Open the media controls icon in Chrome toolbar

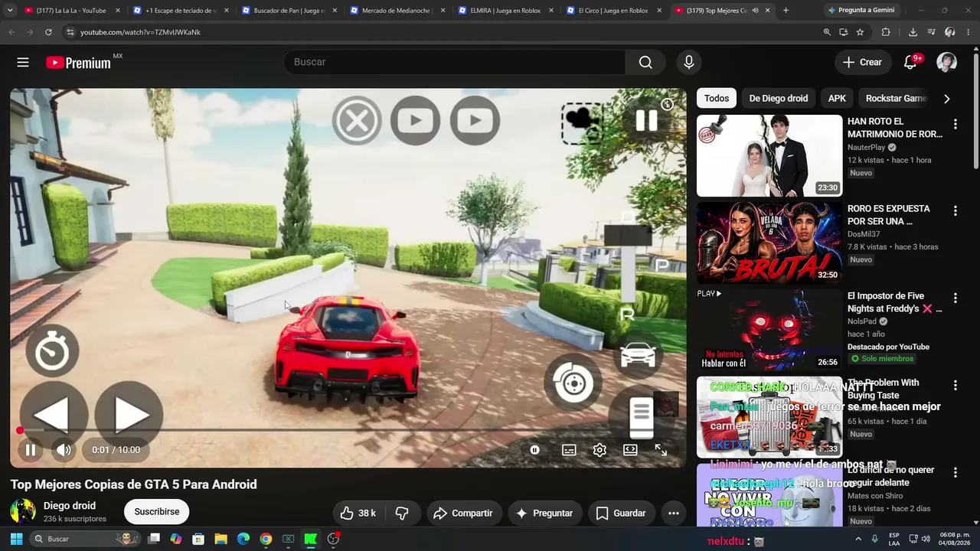[x=931, y=32]
